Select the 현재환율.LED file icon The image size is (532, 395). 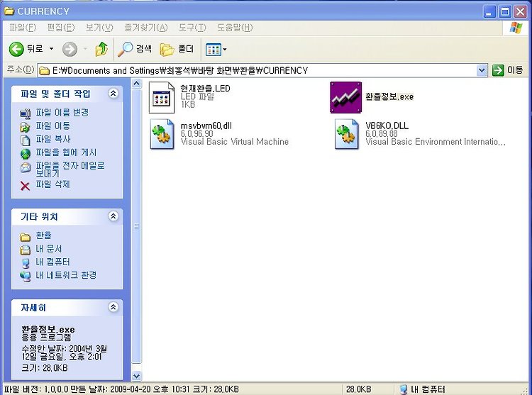tap(162, 98)
